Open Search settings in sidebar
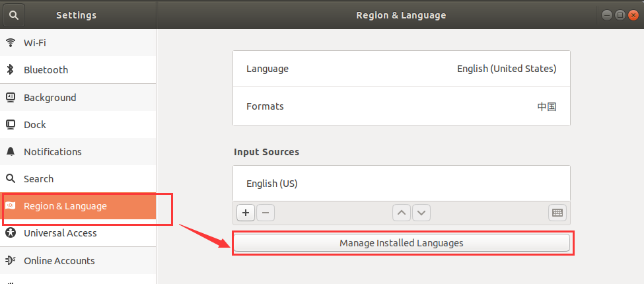Screen dimensions: 644x284 (39, 179)
